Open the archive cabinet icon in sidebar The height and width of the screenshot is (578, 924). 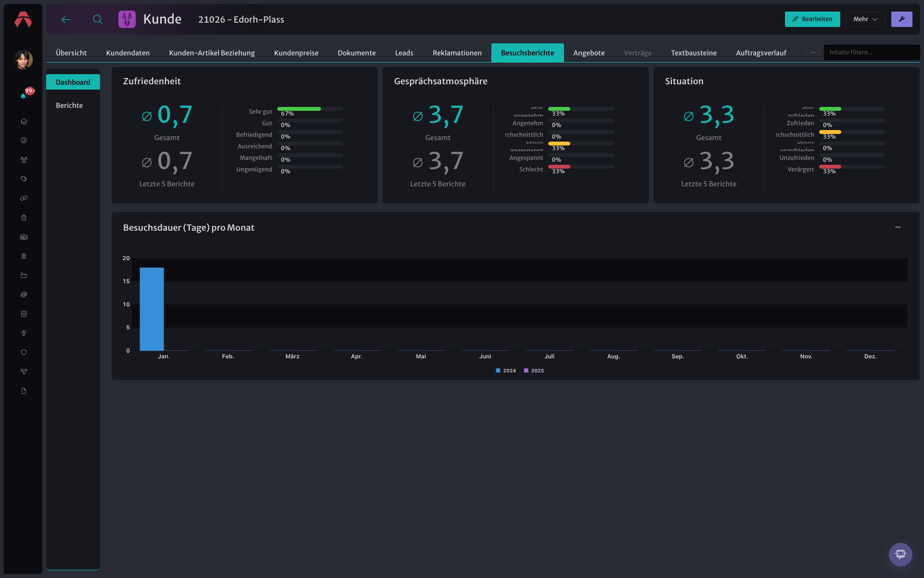tap(24, 314)
